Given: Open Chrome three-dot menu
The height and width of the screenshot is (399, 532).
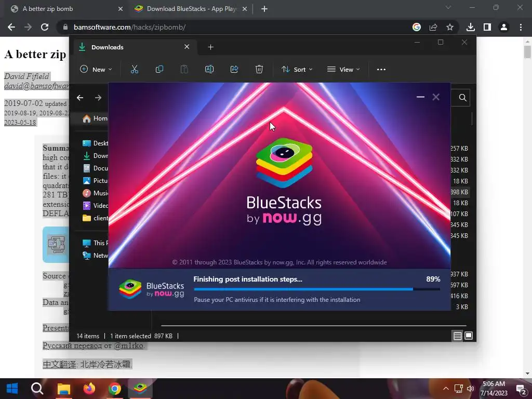Looking at the screenshot, I should tap(521, 27).
